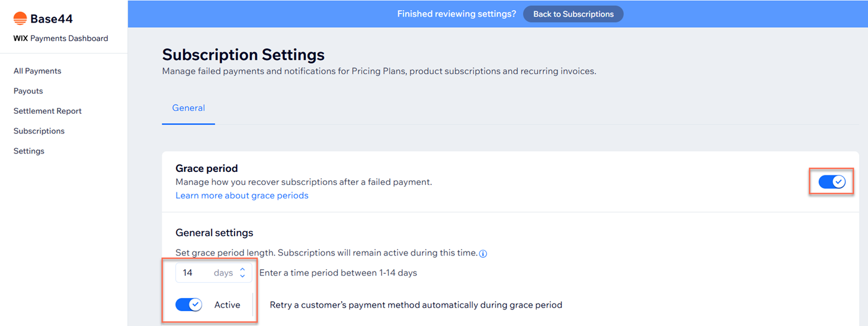Click the info icon beside grace period length
Image resolution: width=868 pixels, height=326 pixels.
[483, 254]
